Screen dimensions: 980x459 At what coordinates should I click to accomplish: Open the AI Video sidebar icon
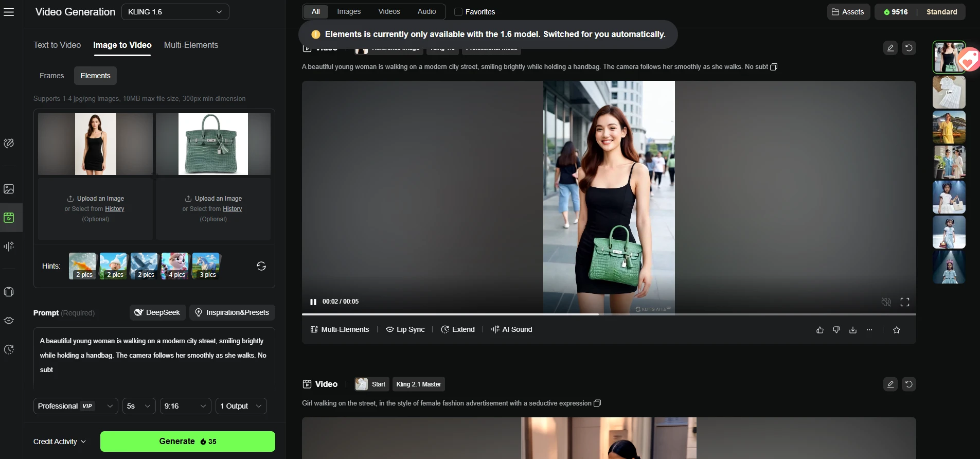[x=9, y=218]
